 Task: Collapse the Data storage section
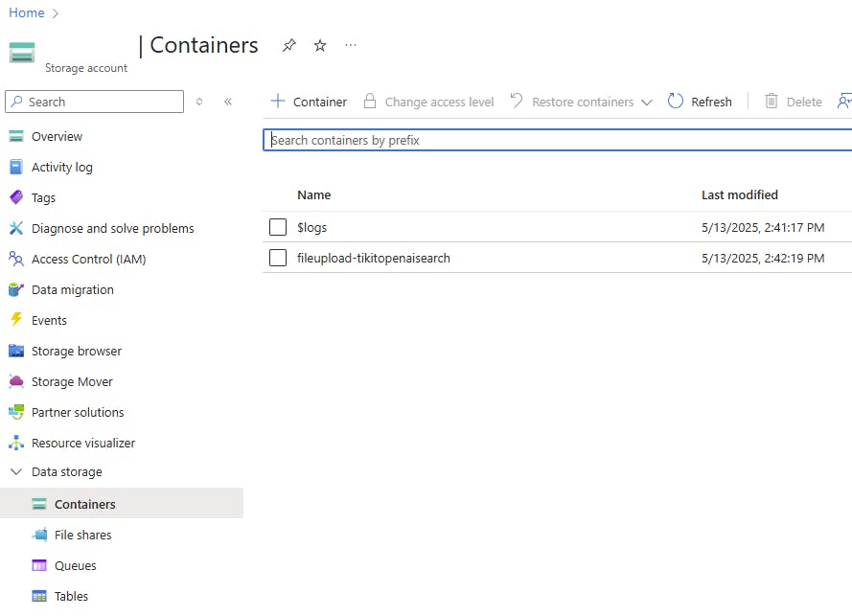coord(16,471)
